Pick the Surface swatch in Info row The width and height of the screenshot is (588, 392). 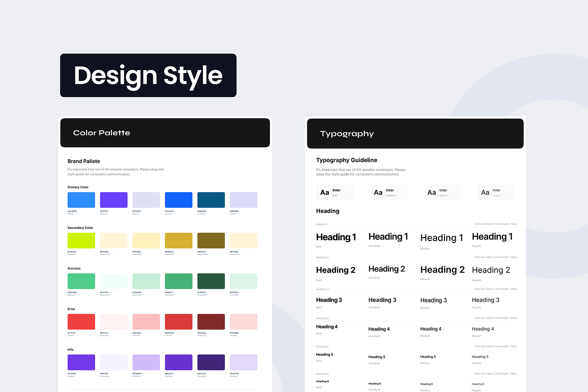coord(114,363)
